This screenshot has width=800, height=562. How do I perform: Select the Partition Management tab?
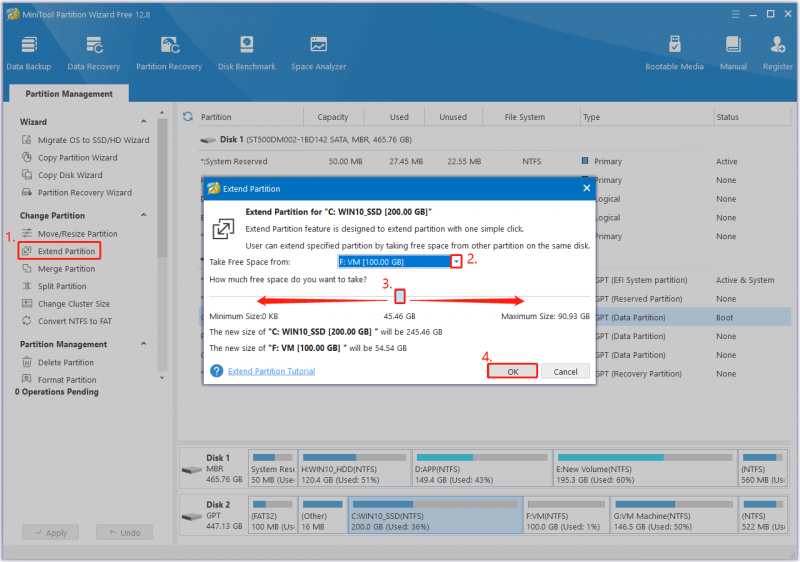coord(69,94)
